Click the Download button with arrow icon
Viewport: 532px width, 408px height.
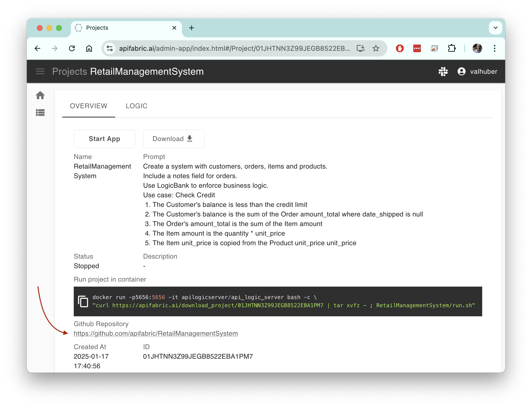[173, 138]
